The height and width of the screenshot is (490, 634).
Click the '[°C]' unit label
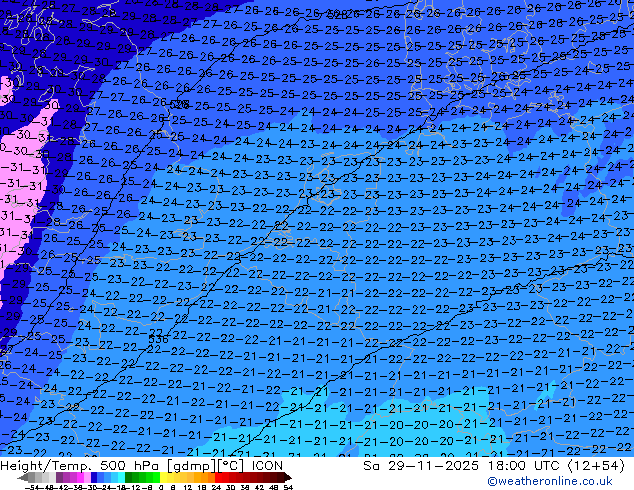[231, 466]
